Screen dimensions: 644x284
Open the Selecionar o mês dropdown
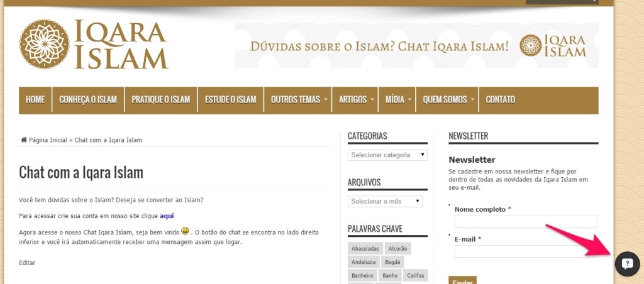click(385, 201)
